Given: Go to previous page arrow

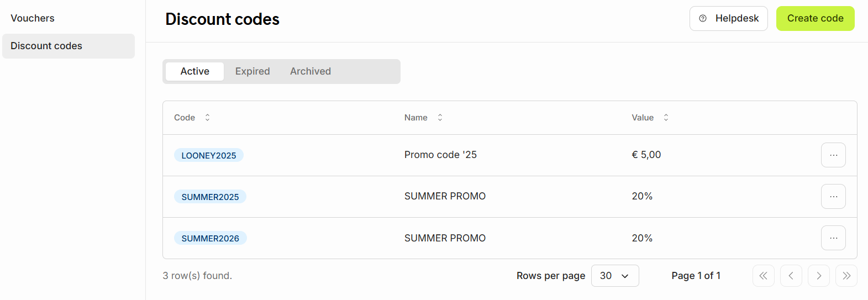Looking at the screenshot, I should (791, 276).
